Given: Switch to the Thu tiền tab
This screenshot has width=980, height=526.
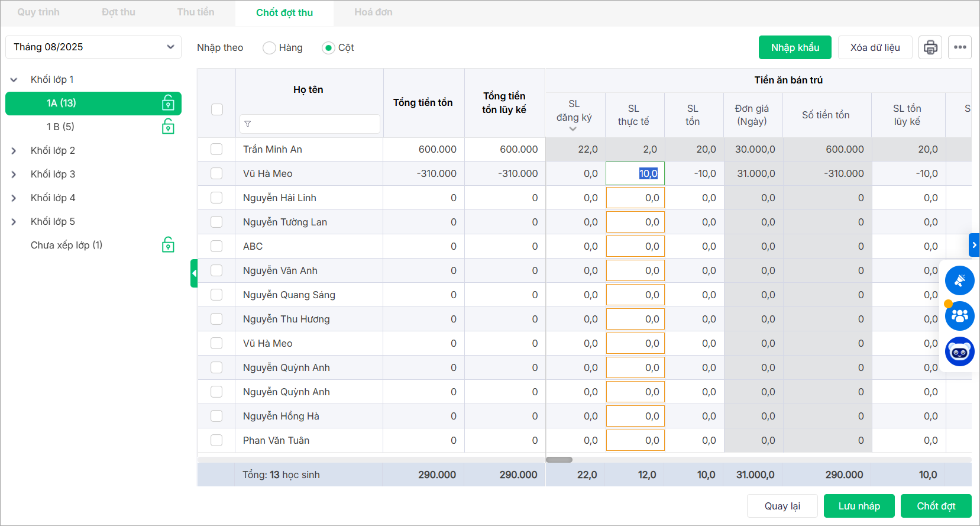Looking at the screenshot, I should pos(196,12).
